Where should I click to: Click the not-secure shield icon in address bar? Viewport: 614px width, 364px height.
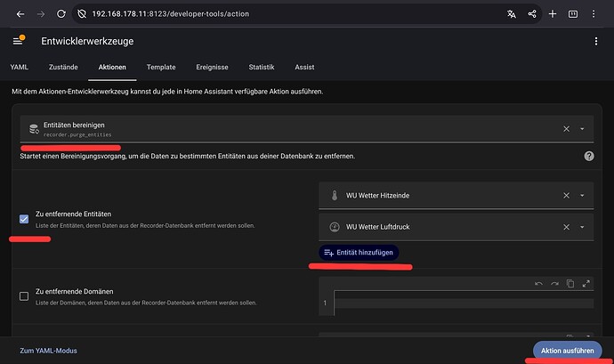pyautogui.click(x=82, y=14)
